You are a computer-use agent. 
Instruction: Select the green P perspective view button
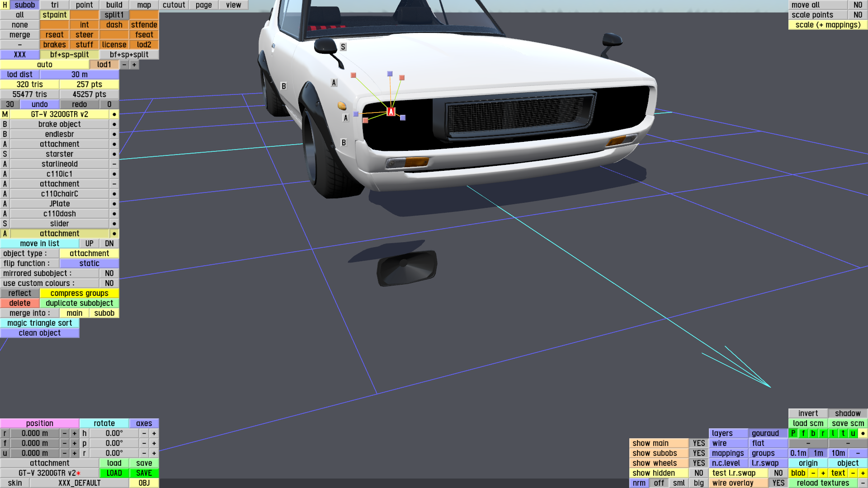tap(793, 433)
